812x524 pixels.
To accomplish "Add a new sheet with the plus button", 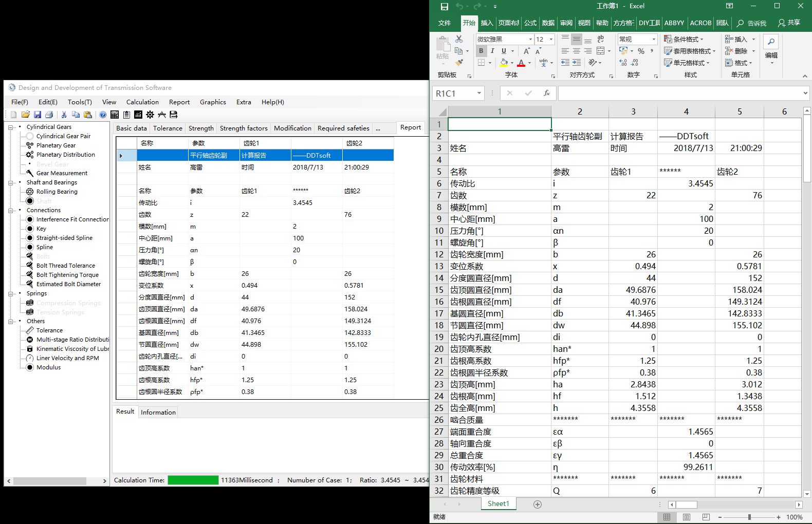I will click(x=538, y=504).
